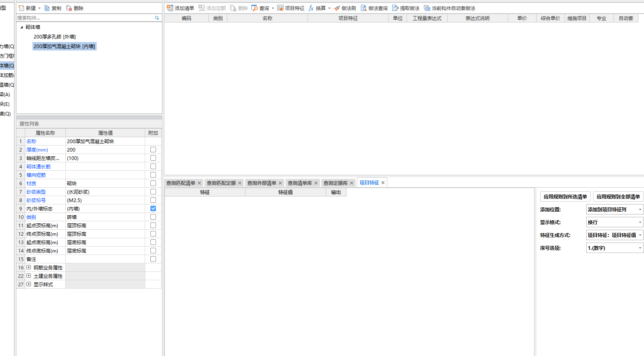Open the 添加位置 dropdown
The image size is (644, 356).
(640, 210)
